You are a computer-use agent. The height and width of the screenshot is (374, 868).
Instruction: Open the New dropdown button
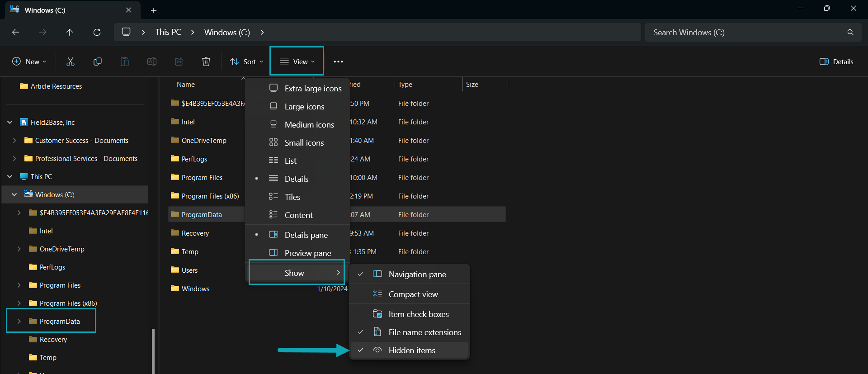coord(29,62)
